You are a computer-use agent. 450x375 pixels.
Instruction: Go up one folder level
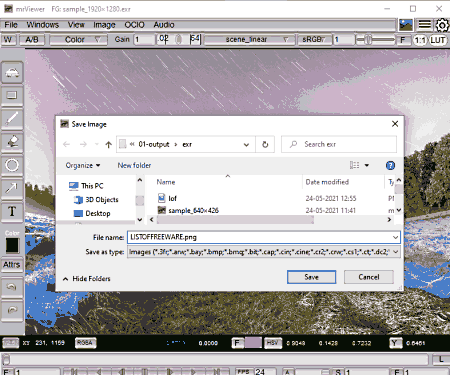coord(108,144)
